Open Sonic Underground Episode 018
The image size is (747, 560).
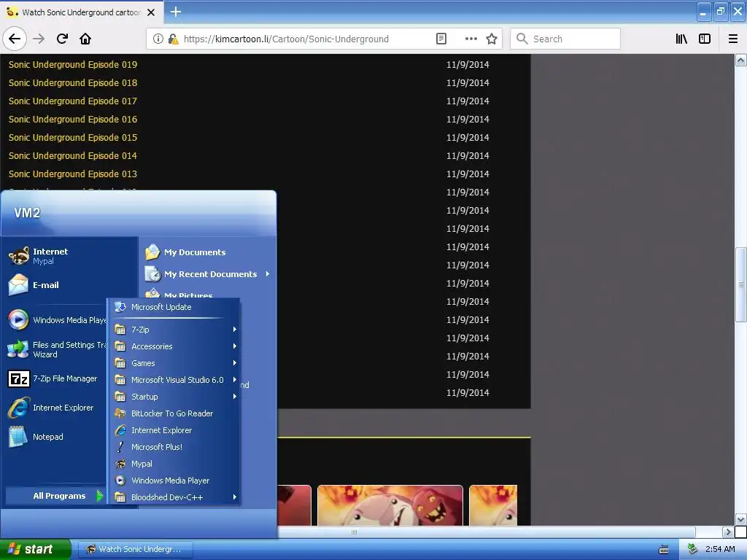pyautogui.click(x=73, y=82)
